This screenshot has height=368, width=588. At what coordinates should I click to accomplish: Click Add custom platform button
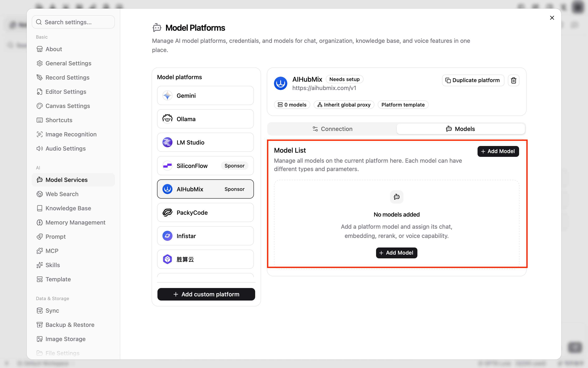tap(206, 294)
